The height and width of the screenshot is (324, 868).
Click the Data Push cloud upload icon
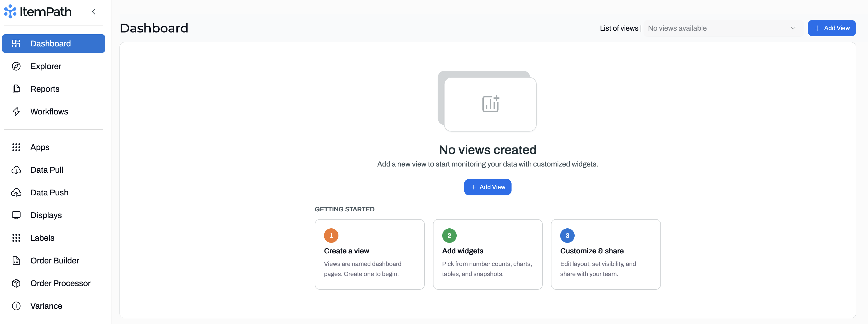pos(16,193)
